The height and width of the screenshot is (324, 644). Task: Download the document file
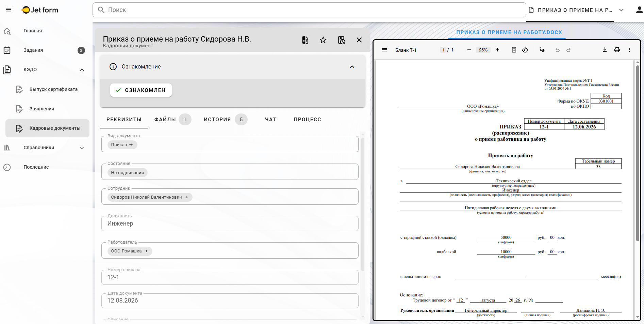tap(605, 50)
